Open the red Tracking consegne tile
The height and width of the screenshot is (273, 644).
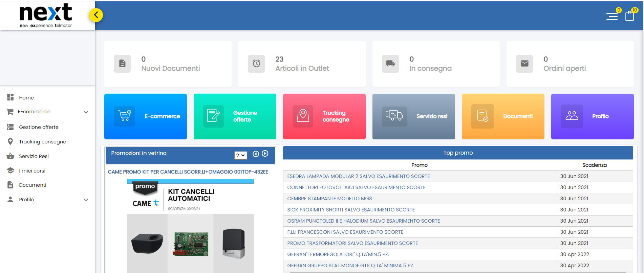tap(324, 116)
